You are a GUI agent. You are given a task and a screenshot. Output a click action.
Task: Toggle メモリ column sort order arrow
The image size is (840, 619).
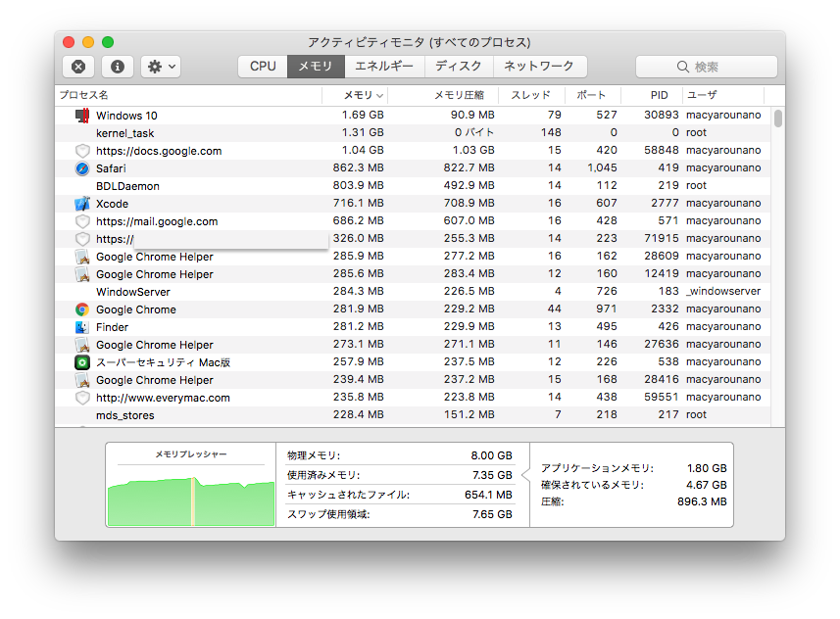point(380,96)
